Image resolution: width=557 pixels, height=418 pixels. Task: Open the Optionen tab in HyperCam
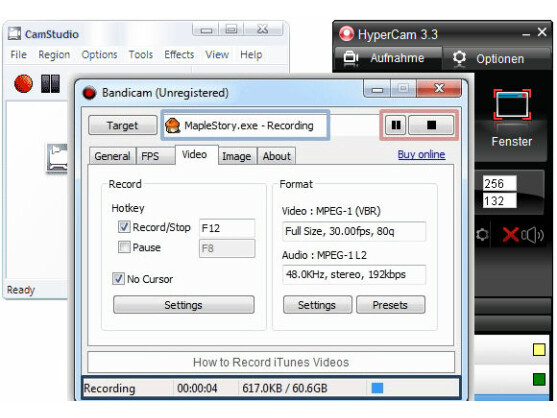pos(497,59)
